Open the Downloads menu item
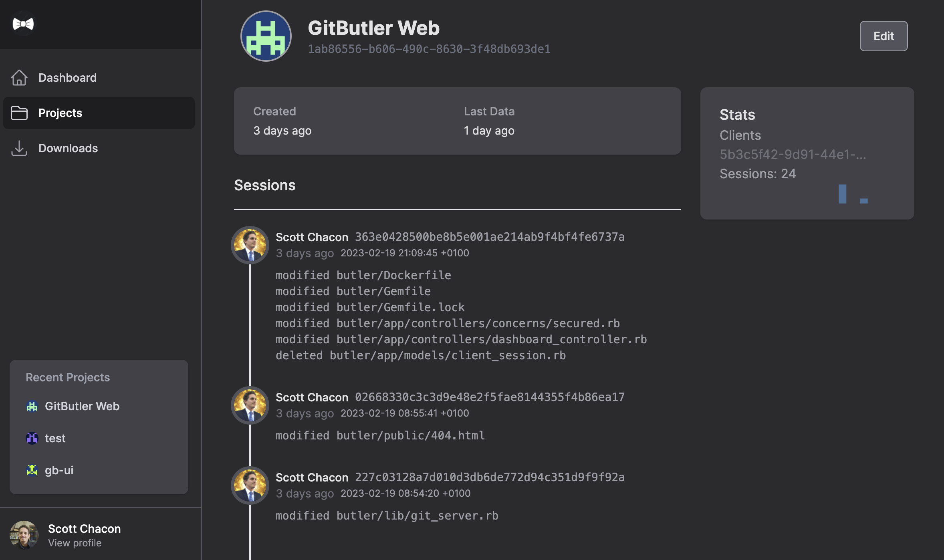Viewport: 944px width, 560px height. pos(99,148)
